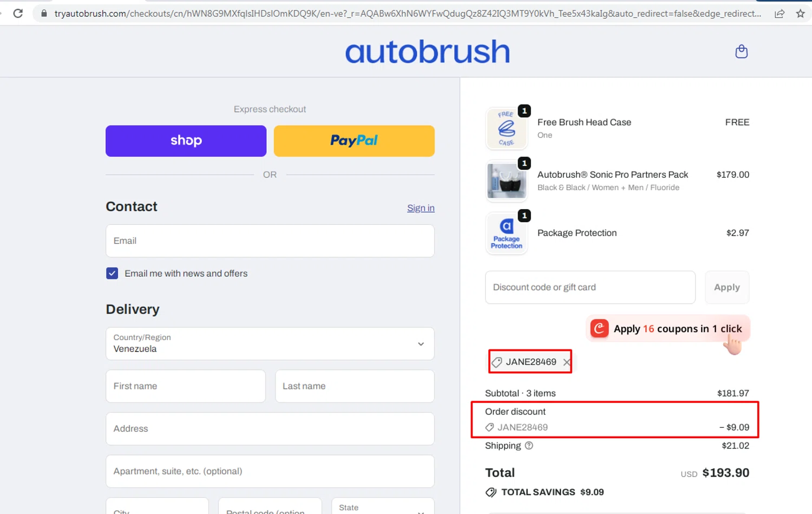This screenshot has height=514, width=812.
Task: Remove the JANE28469 coupon with the X
Action: click(566, 362)
